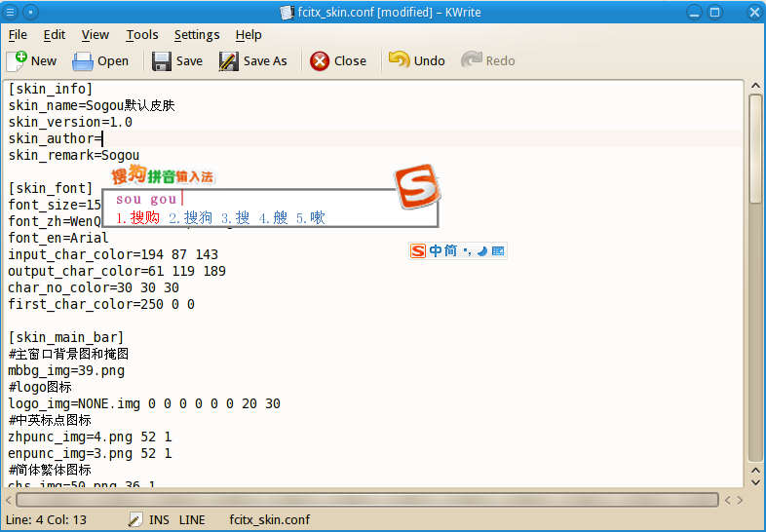Viewport: 766px width, 532px height.
Task: Open the View menu
Action: pyautogui.click(x=96, y=35)
